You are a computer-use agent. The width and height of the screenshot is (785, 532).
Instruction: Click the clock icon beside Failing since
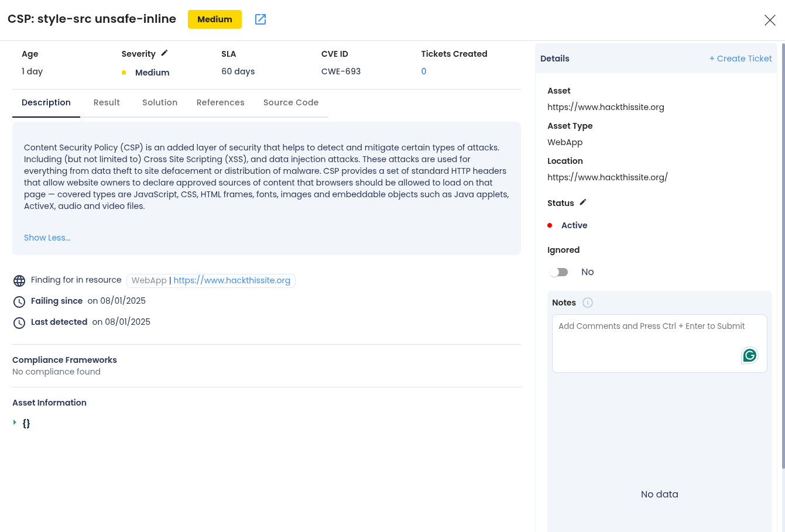pos(19,302)
